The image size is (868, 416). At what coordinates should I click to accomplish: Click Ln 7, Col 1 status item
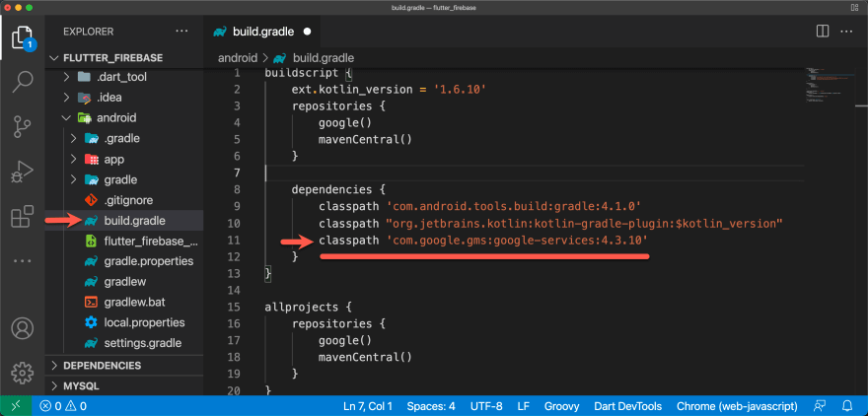[x=368, y=406]
